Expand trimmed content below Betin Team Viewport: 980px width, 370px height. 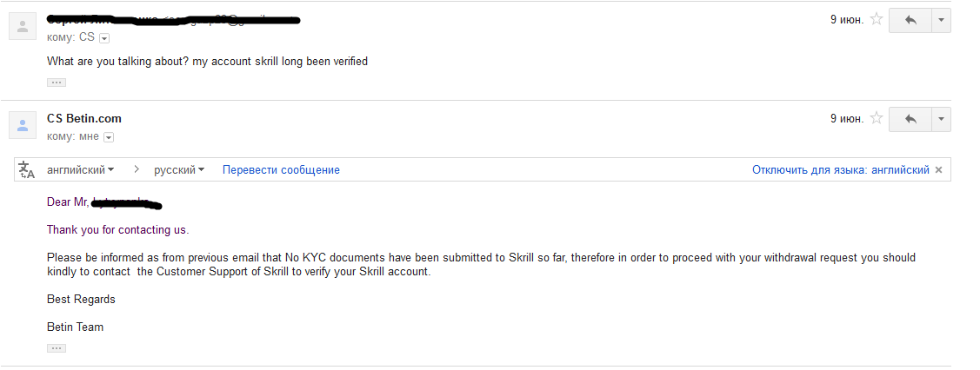57,348
